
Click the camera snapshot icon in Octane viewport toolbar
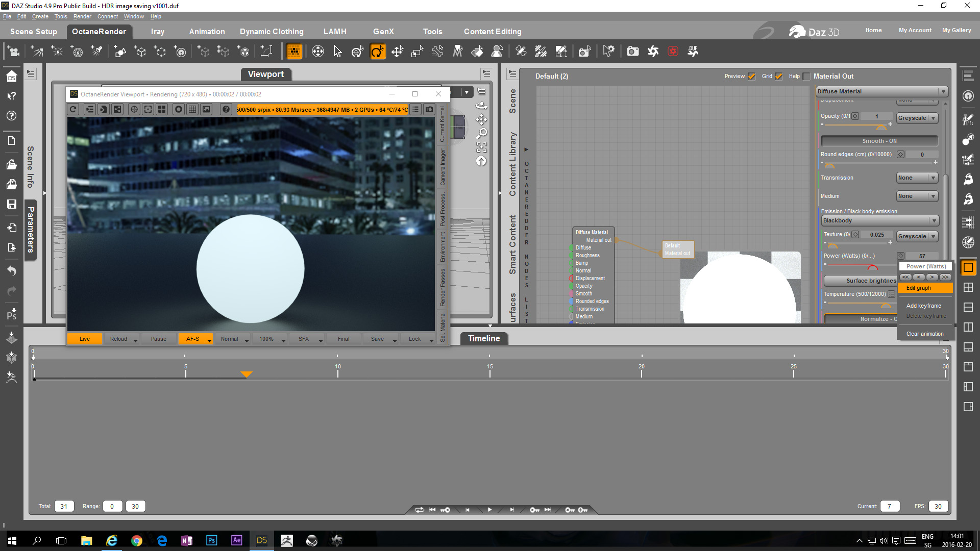click(x=429, y=109)
